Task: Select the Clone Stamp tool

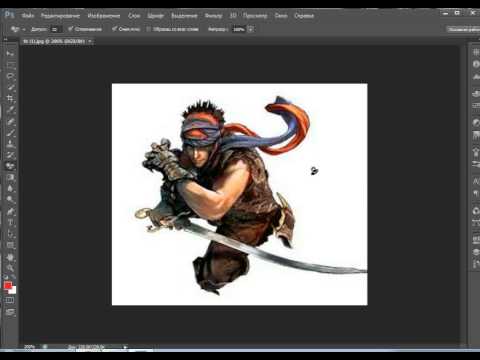Action: coord(10,144)
